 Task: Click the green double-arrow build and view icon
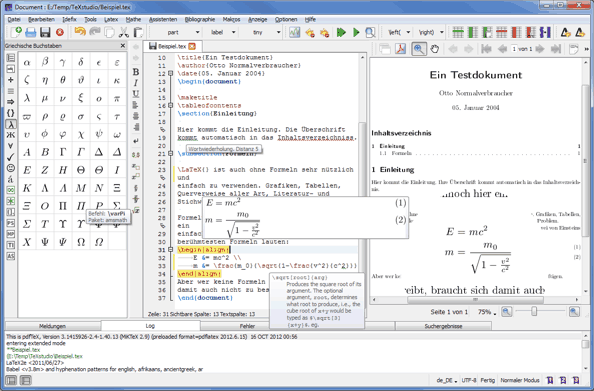pyautogui.click(x=341, y=33)
